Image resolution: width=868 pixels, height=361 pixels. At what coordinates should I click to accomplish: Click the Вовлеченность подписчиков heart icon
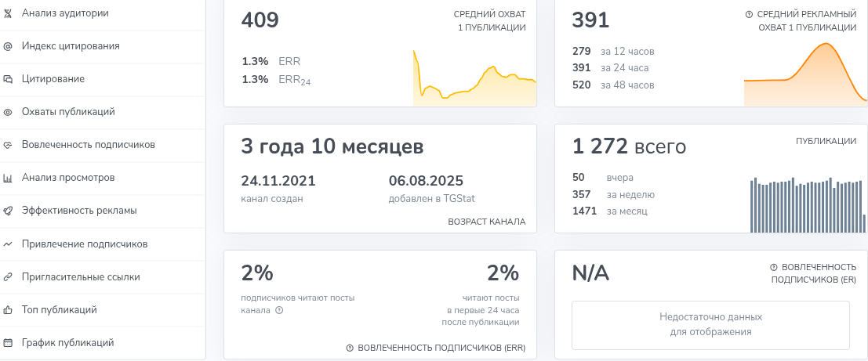(x=8, y=146)
